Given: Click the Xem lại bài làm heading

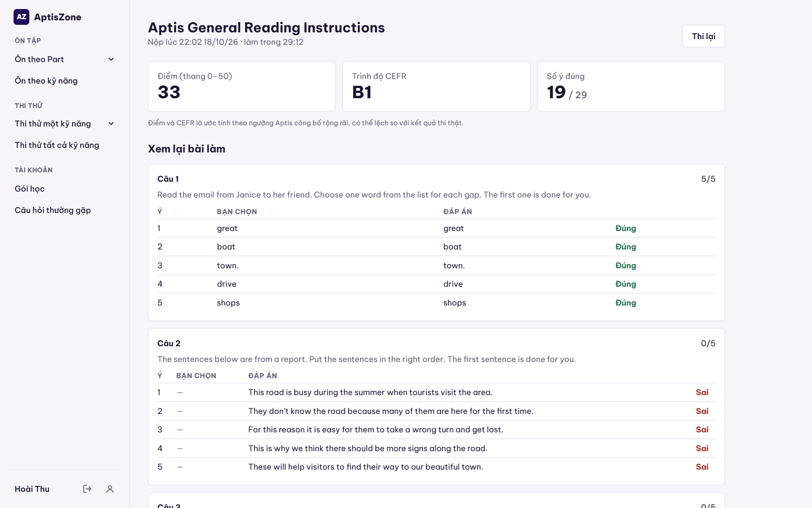Looking at the screenshot, I should 186,149.
